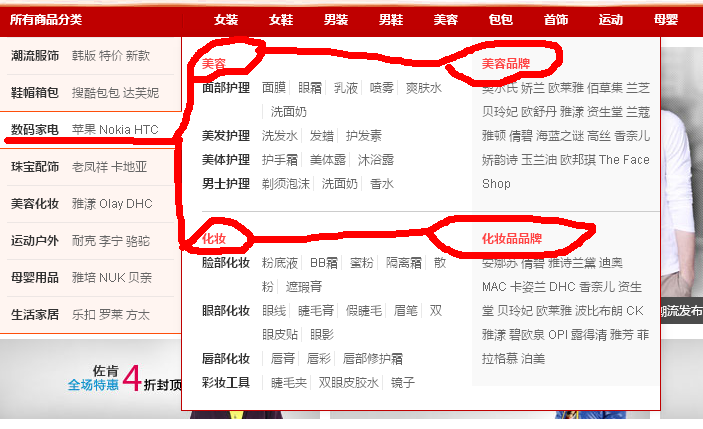Screen dimensions: 703x429
Task: Click the 假睫毛 link
Action: click(x=364, y=311)
